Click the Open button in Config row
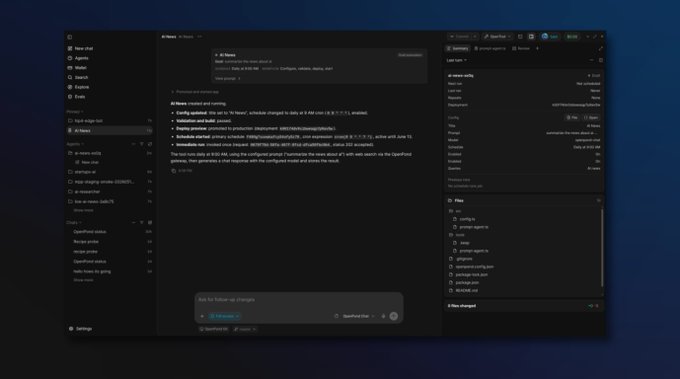 [591, 118]
